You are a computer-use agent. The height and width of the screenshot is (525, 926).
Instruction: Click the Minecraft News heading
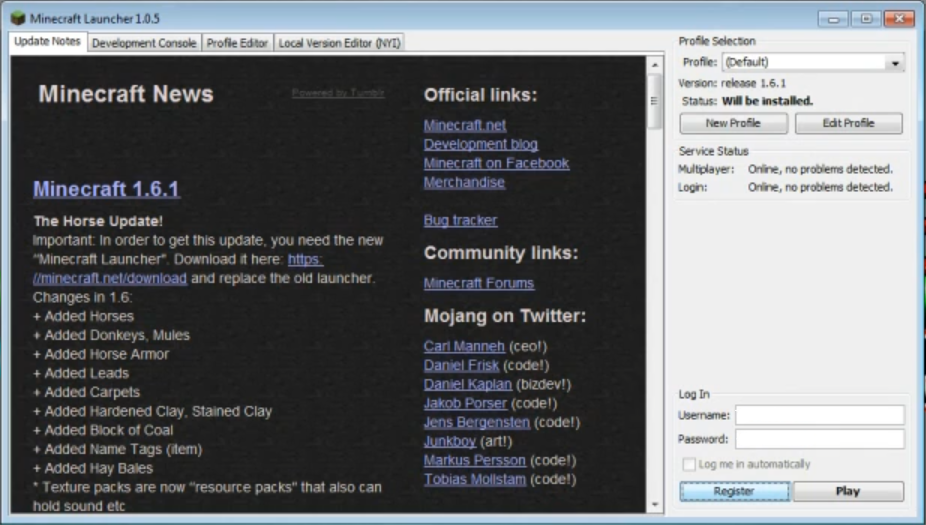click(126, 94)
